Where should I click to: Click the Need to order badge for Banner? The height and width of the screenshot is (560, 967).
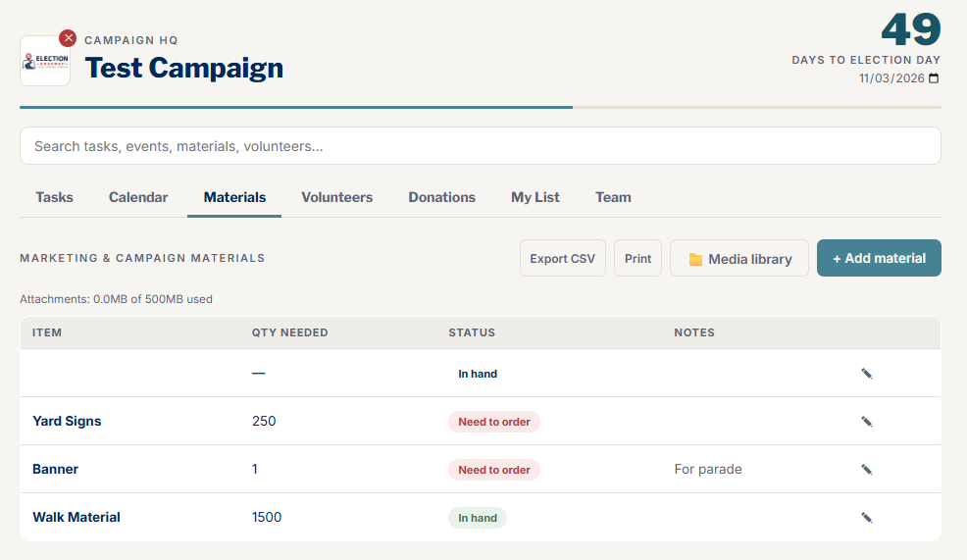coord(494,470)
